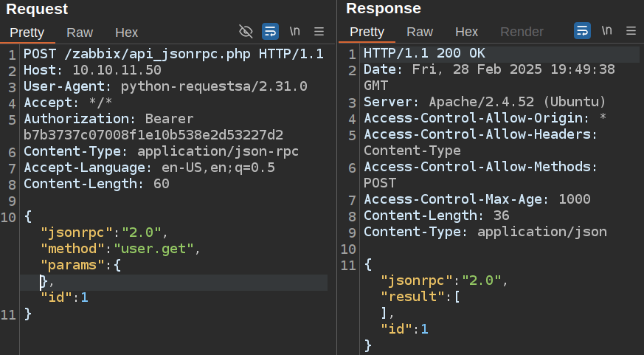Viewport: 644px width, 355px height.
Task: Switch to the Request Hex tab
Action: [x=126, y=32]
